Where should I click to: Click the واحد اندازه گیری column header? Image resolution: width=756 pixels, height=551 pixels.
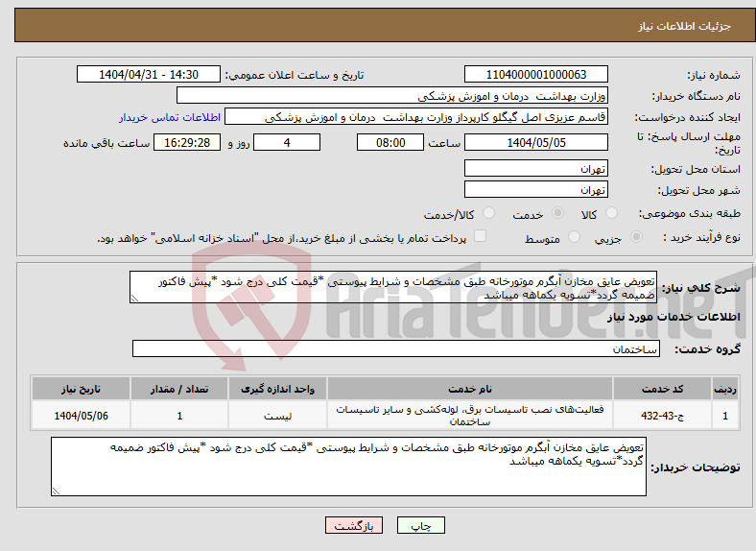click(277, 389)
